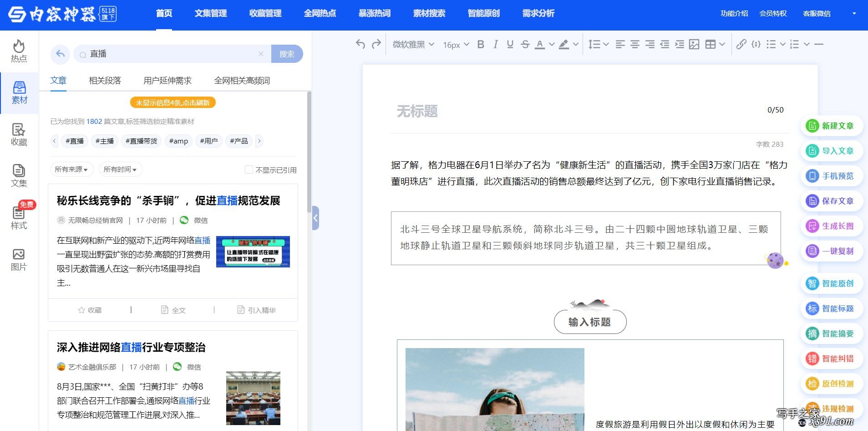Open the numbered list dropdown arrow
The height and width of the screenshot is (431, 868).
(x=807, y=44)
